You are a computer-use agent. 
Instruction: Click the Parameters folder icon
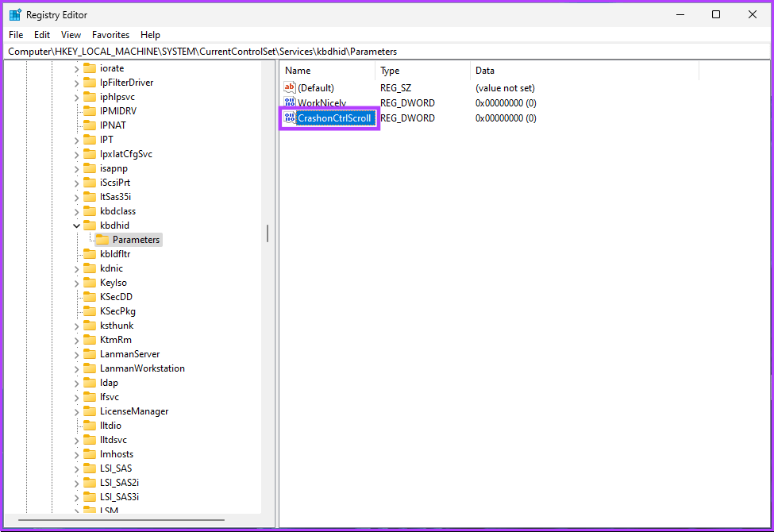[x=102, y=240]
